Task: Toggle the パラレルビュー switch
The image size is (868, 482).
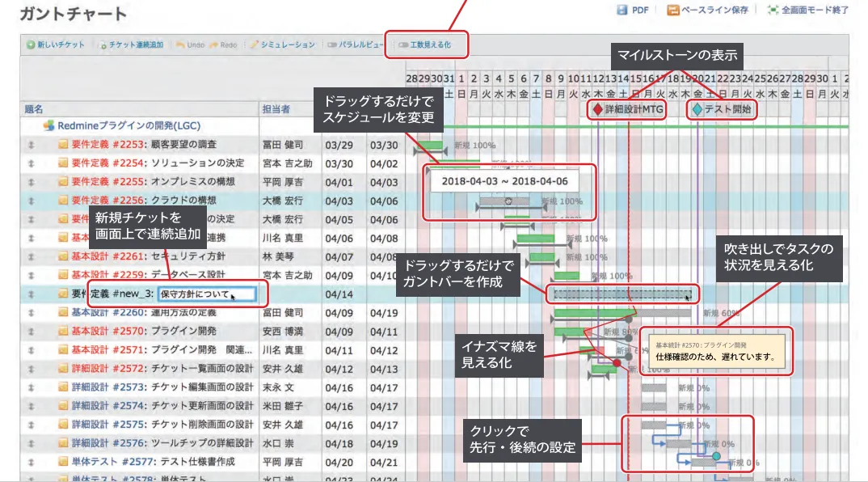Action: pyautogui.click(x=331, y=44)
